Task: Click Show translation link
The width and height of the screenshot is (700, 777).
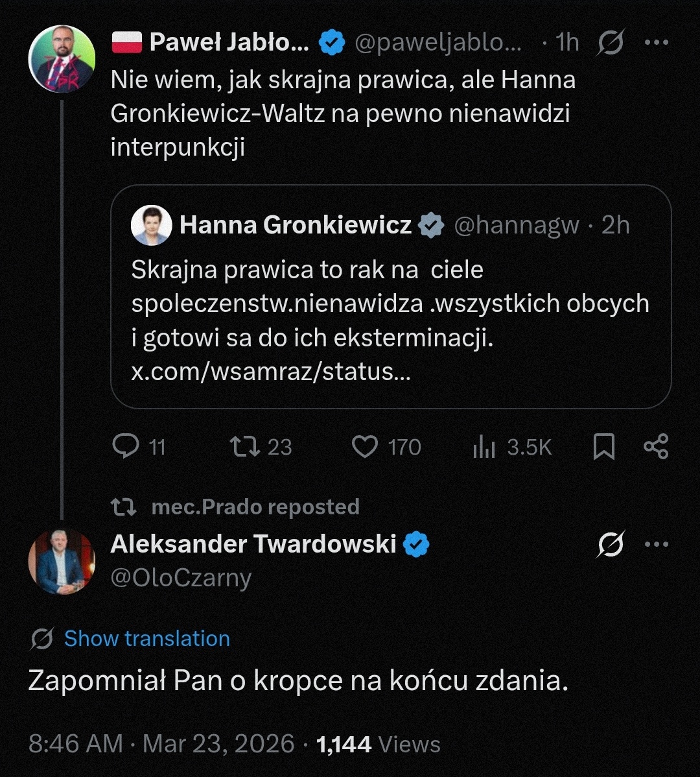Action: click(x=146, y=638)
